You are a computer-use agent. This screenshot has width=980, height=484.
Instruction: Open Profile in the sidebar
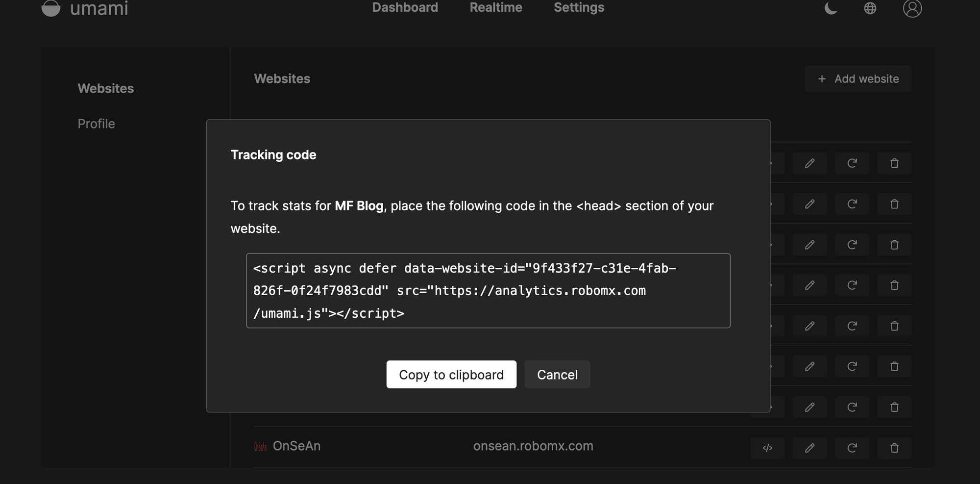(x=96, y=124)
